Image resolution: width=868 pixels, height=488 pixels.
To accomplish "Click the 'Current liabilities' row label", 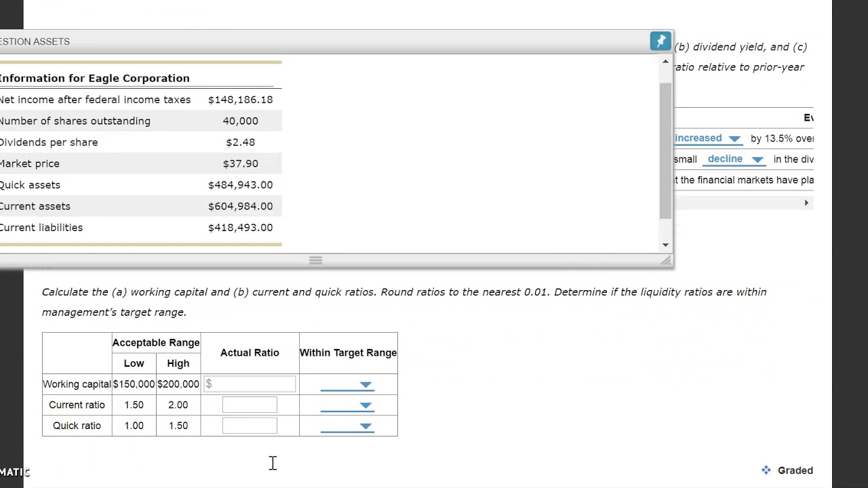I will (41, 228).
